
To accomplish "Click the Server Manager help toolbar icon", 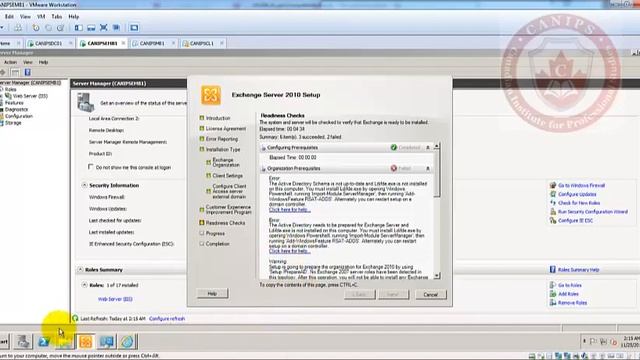I will [27, 72].
